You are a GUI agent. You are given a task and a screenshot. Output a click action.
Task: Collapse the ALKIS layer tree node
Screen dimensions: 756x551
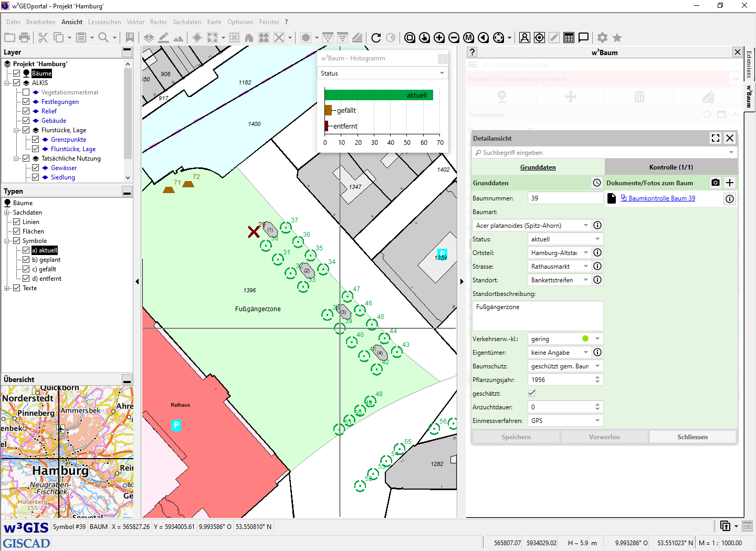tap(7, 83)
